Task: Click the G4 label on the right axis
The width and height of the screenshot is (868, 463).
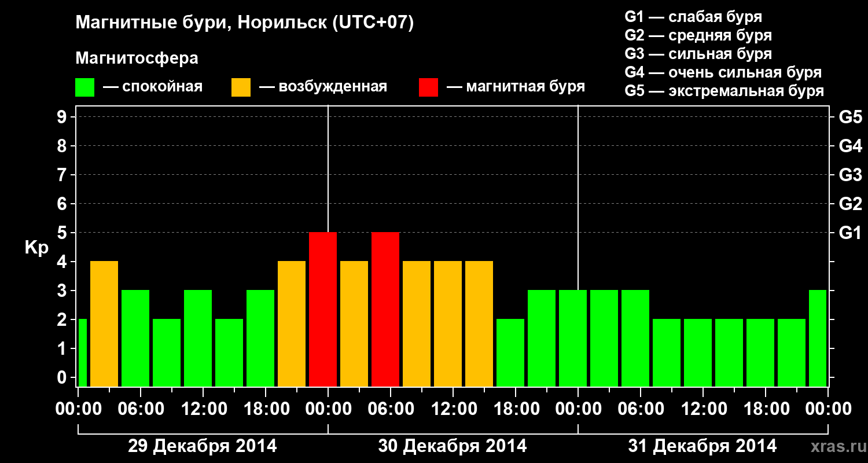Action: click(850, 146)
